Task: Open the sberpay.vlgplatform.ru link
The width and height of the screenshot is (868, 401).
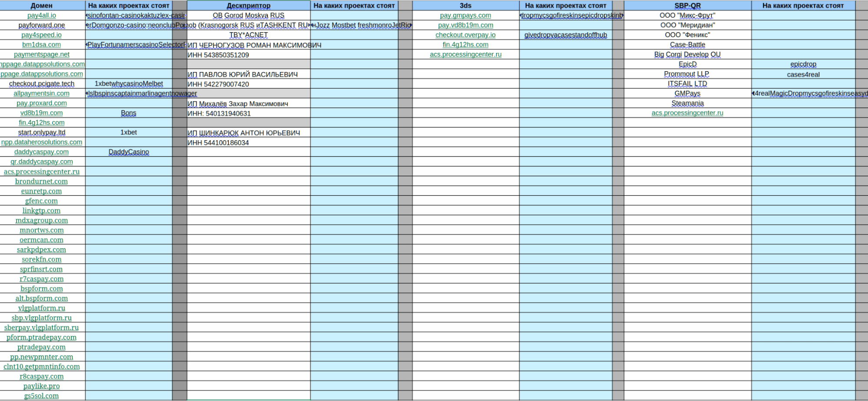Action: (42, 328)
